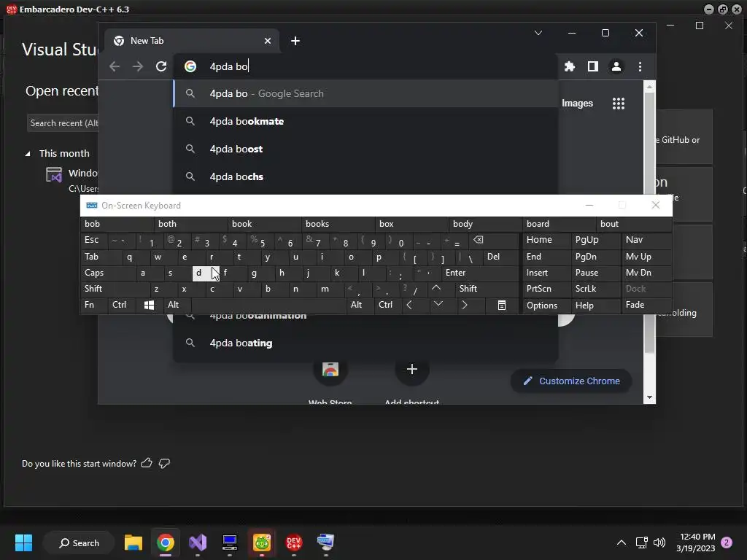Toggle the Nav key on On-Screen Keyboard
This screenshot has width=747, height=560.
pos(646,240)
